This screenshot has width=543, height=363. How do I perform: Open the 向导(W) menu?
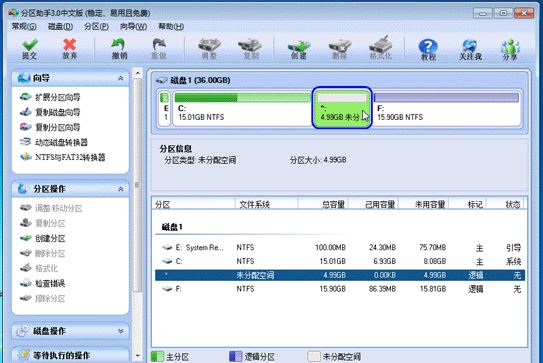coord(133,26)
